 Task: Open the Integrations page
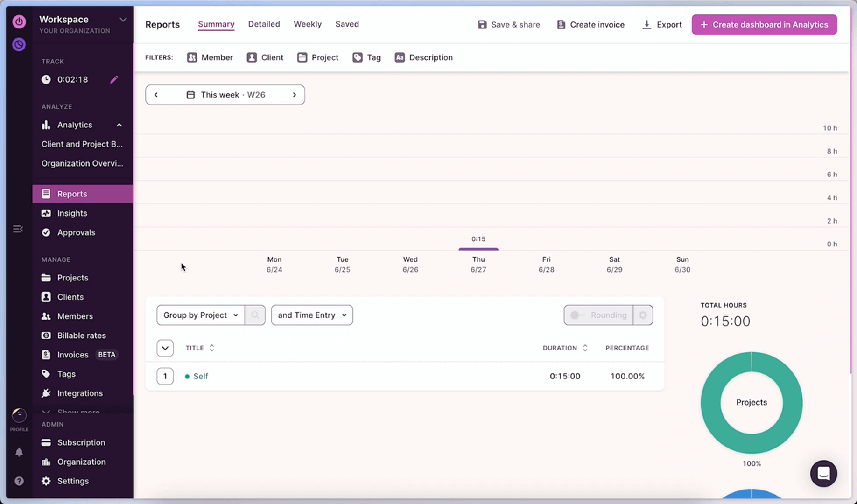79,393
